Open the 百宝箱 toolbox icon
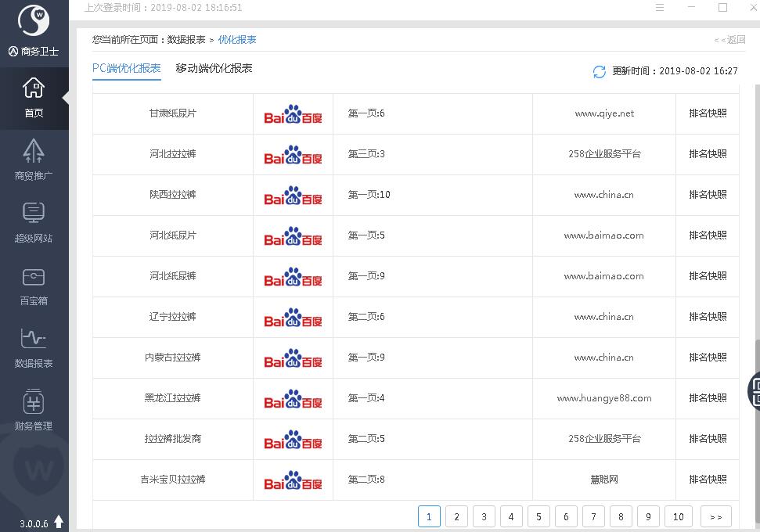 click(x=34, y=284)
